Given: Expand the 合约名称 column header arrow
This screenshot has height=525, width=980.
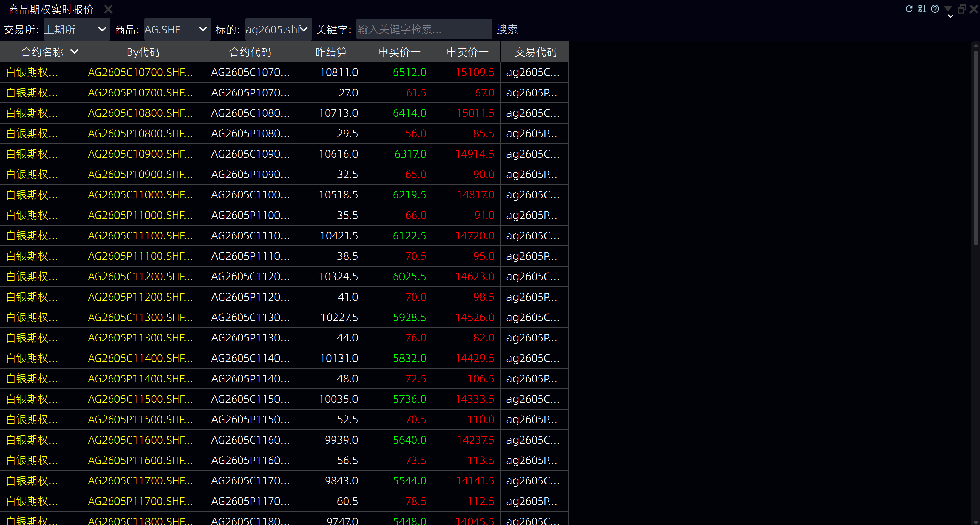Looking at the screenshot, I should coord(74,52).
